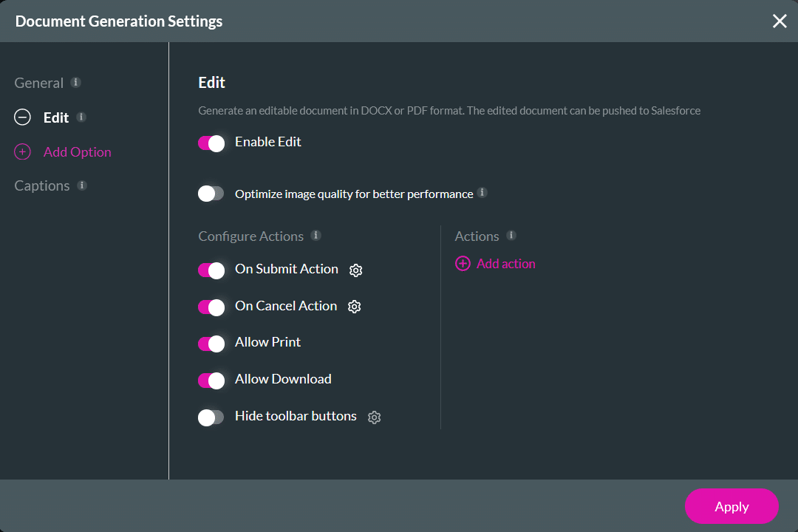Click the info icon beside Captions
The image size is (798, 532).
click(x=83, y=185)
